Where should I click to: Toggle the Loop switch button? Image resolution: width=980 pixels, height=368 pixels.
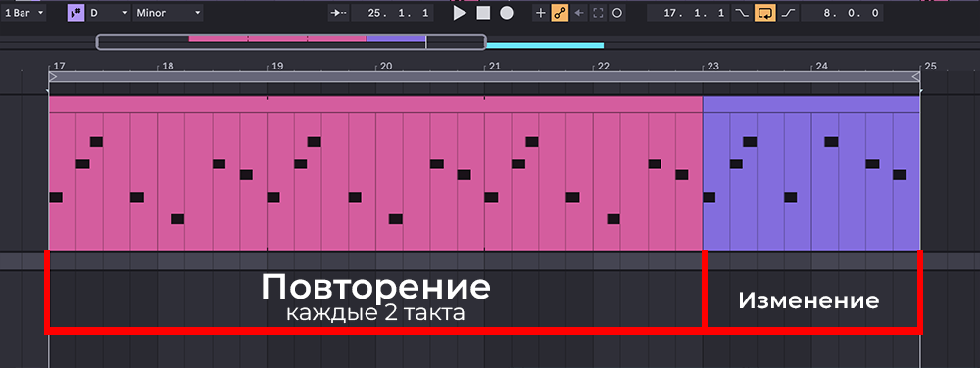point(764,13)
